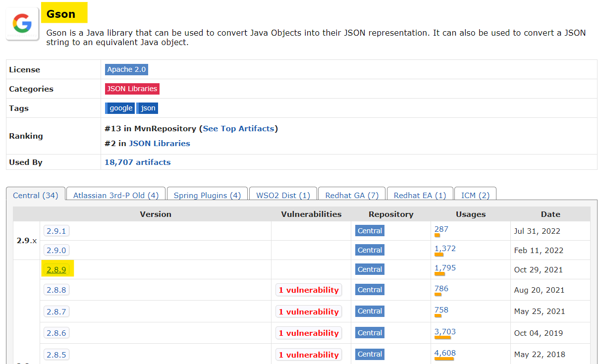The image size is (602, 364).
Task: Switch to WSO2 Dist (1) tab
Action: pos(283,195)
